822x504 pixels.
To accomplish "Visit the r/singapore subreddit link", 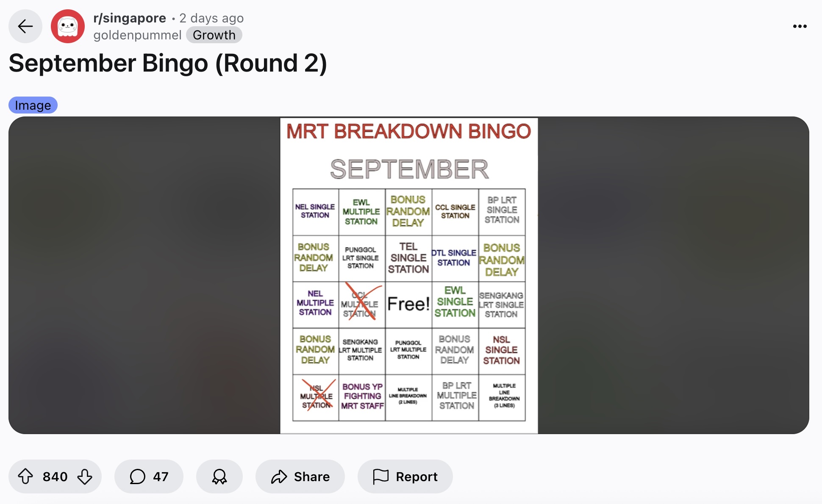I will [130, 18].
